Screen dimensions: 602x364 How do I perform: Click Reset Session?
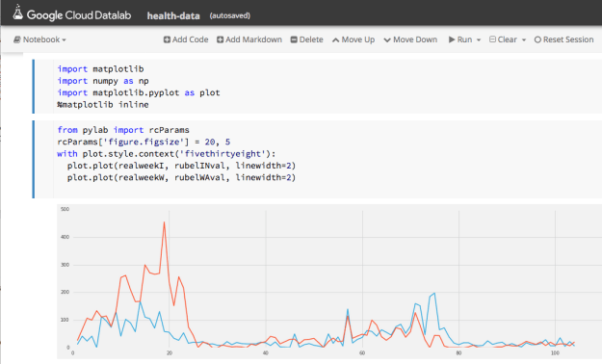pos(563,39)
